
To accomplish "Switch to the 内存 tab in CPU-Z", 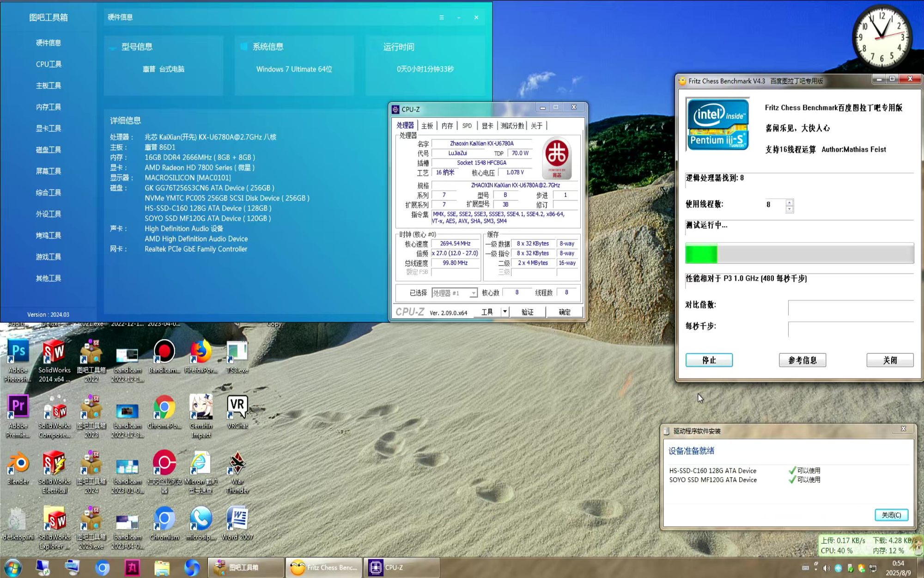I will 447,126.
